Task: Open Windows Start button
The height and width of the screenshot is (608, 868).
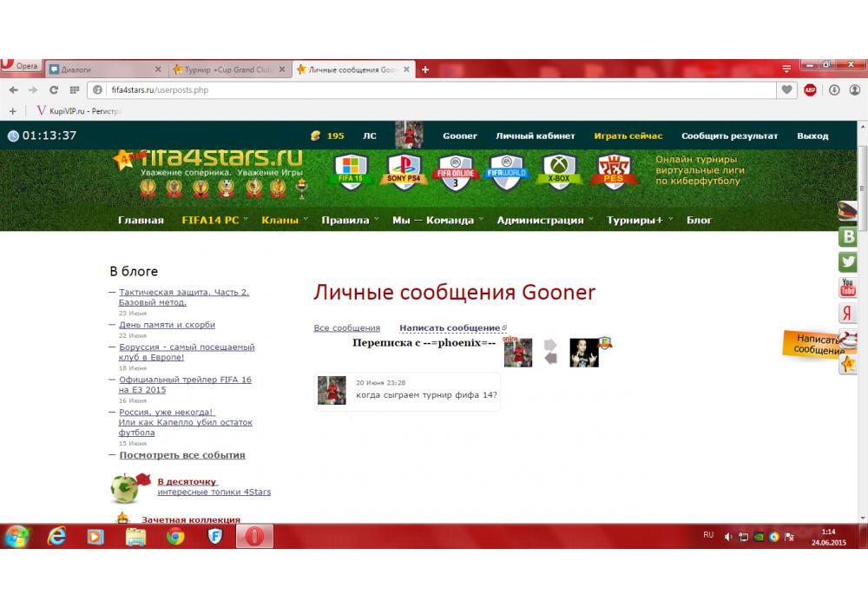Action: tap(16, 536)
